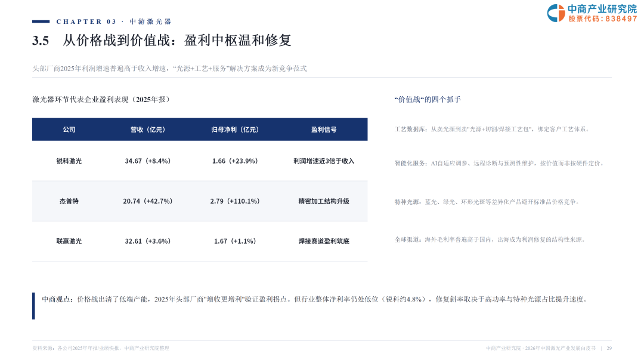Screen dimensions: 644x363
Task: Click the cell 精密加工结构升级
Action: coord(324,201)
